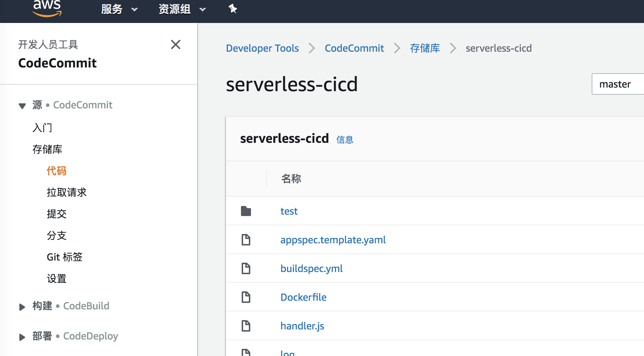Open handler.js file
The width and height of the screenshot is (644, 356).
(302, 326)
